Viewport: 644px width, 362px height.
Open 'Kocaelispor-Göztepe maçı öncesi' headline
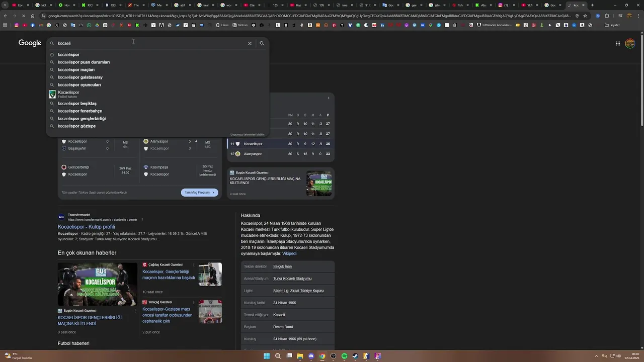[167, 315]
